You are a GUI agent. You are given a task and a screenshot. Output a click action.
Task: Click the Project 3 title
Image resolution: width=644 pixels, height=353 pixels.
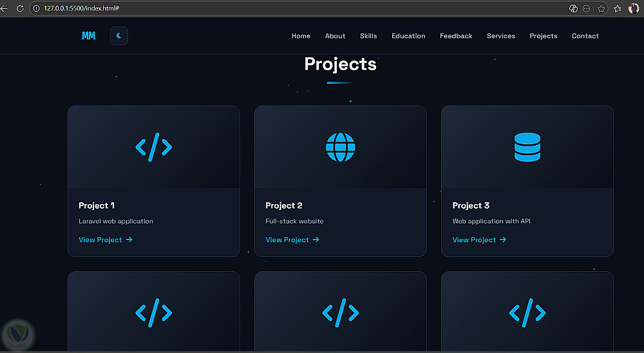[x=471, y=205]
